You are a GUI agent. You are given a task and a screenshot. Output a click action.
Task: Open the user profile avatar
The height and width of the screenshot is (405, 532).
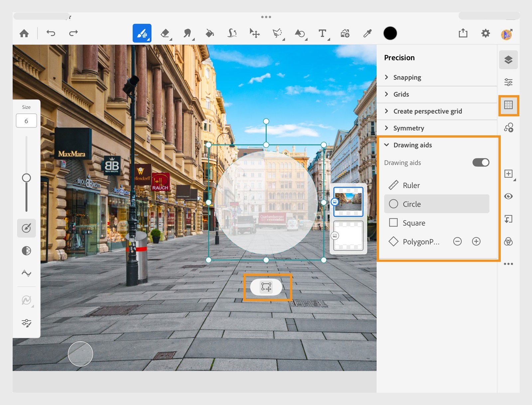[x=506, y=34]
